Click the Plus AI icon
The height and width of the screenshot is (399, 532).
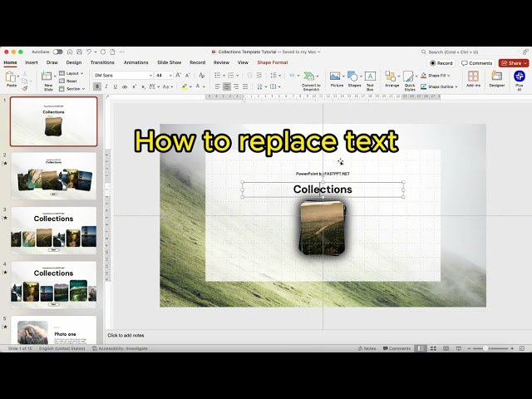519,76
